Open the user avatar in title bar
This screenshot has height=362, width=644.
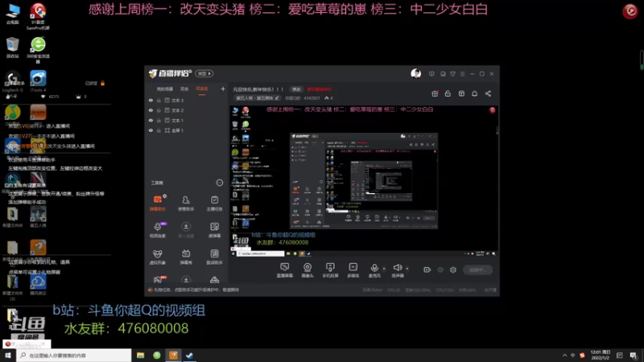pyautogui.click(x=415, y=73)
